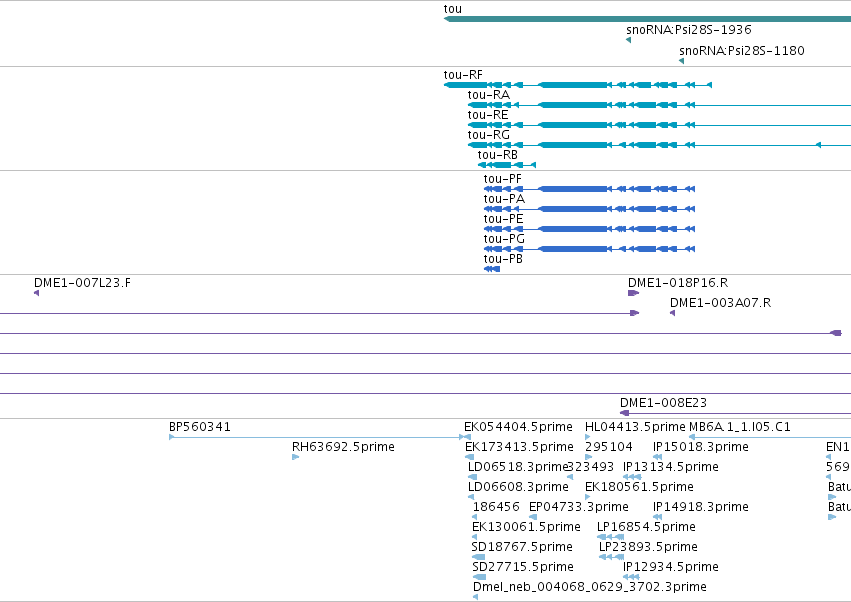Click the RH63692.5prime EST label
This screenshot has height=602, width=851.
point(343,447)
